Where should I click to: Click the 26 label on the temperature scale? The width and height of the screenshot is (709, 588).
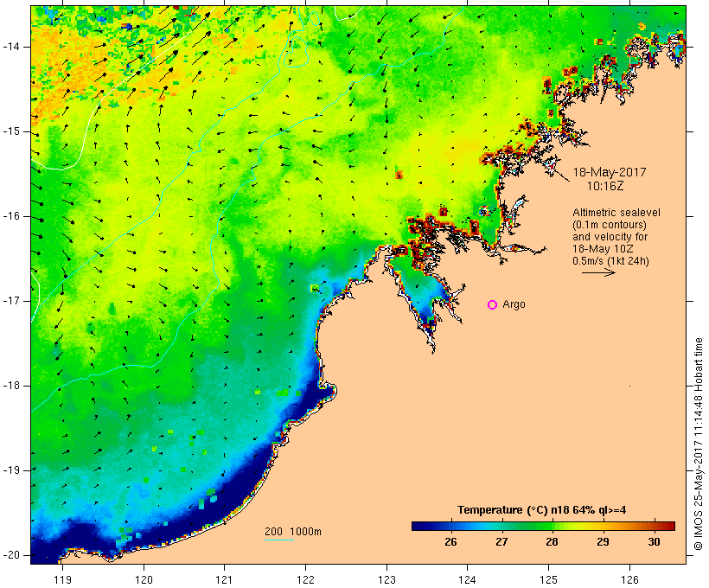450,542
